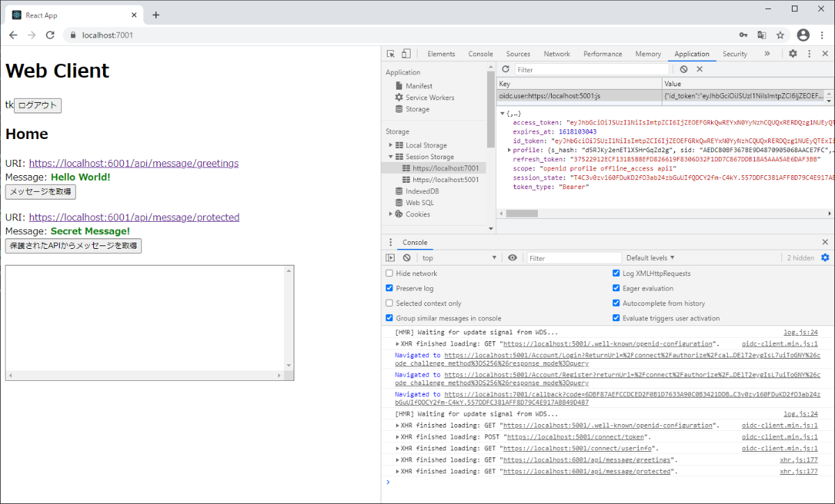Expand the Cookies tree node
This screenshot has width=835, height=504.
point(391,214)
